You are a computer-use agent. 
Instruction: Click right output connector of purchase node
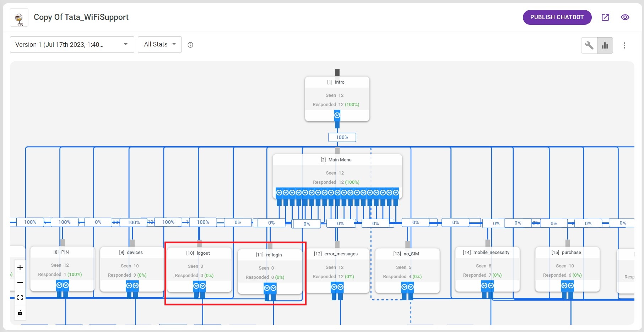pos(570,286)
